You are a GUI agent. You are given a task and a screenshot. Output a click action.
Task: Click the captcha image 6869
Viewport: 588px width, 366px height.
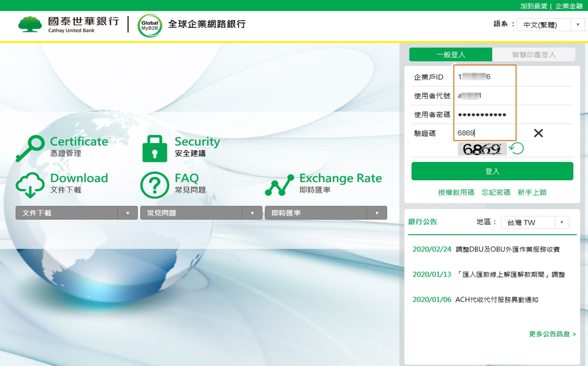pyautogui.click(x=482, y=149)
